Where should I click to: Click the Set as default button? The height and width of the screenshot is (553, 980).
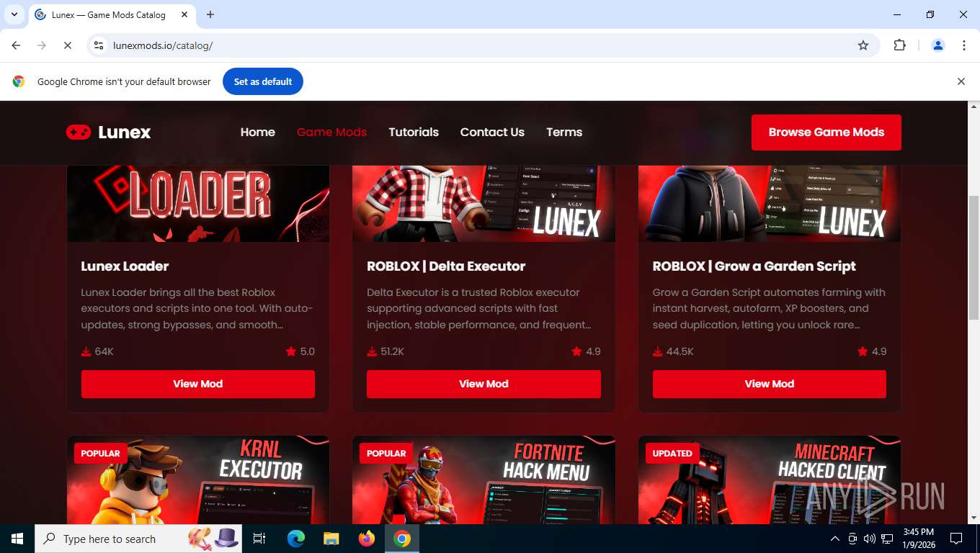pos(263,81)
